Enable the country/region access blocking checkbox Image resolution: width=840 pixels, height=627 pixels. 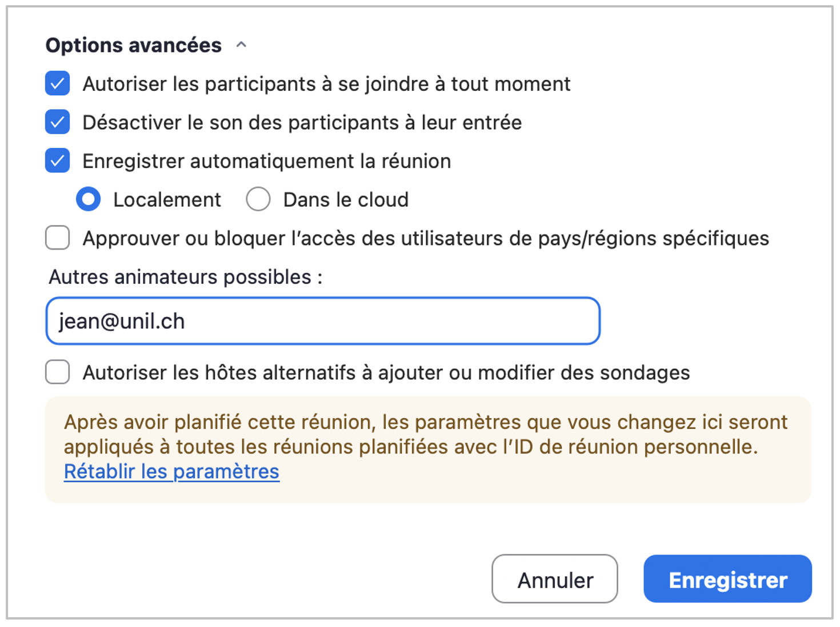tap(58, 238)
